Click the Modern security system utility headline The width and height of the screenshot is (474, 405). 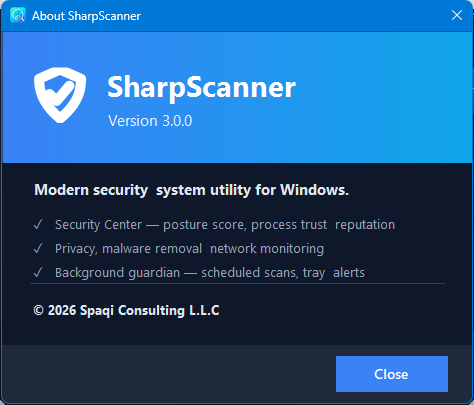tap(191, 190)
